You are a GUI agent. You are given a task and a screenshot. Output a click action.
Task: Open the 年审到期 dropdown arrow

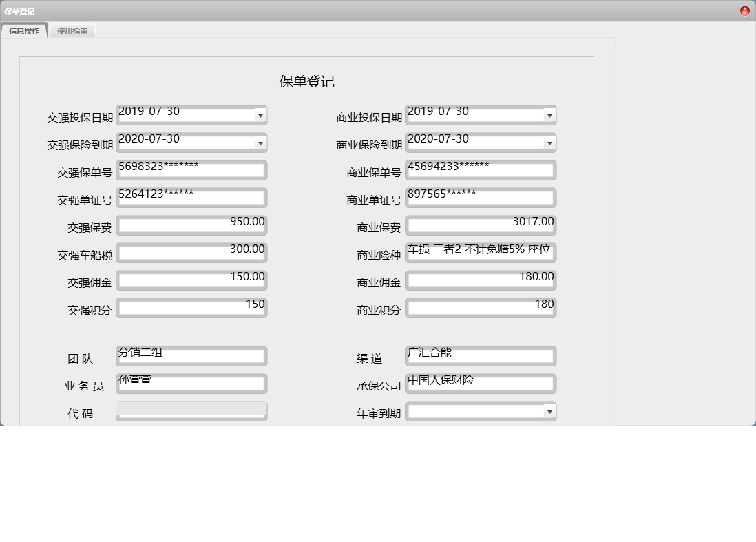[x=549, y=411]
